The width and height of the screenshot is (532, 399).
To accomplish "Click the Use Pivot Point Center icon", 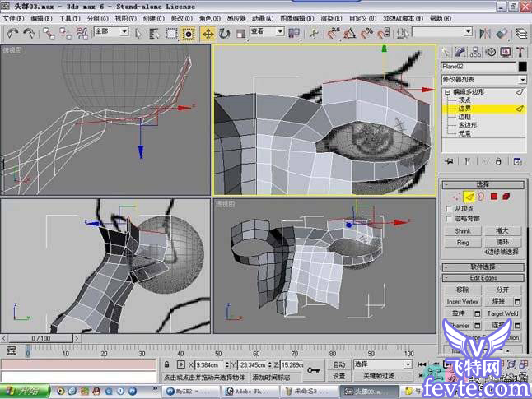I will tap(294, 33).
